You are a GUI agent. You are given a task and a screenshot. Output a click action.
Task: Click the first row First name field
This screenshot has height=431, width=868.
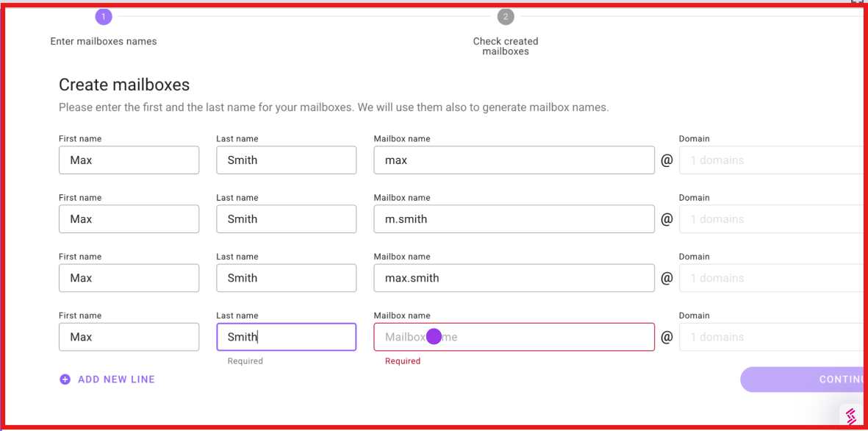pos(129,160)
